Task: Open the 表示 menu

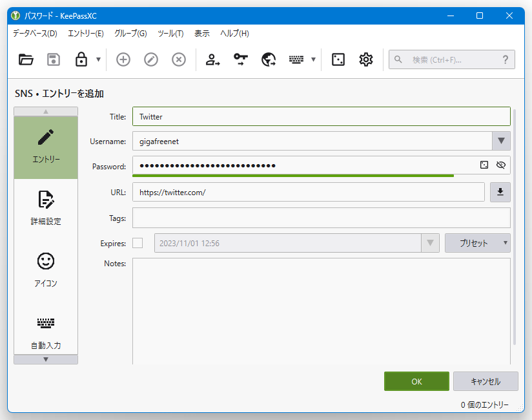Action: [202, 33]
